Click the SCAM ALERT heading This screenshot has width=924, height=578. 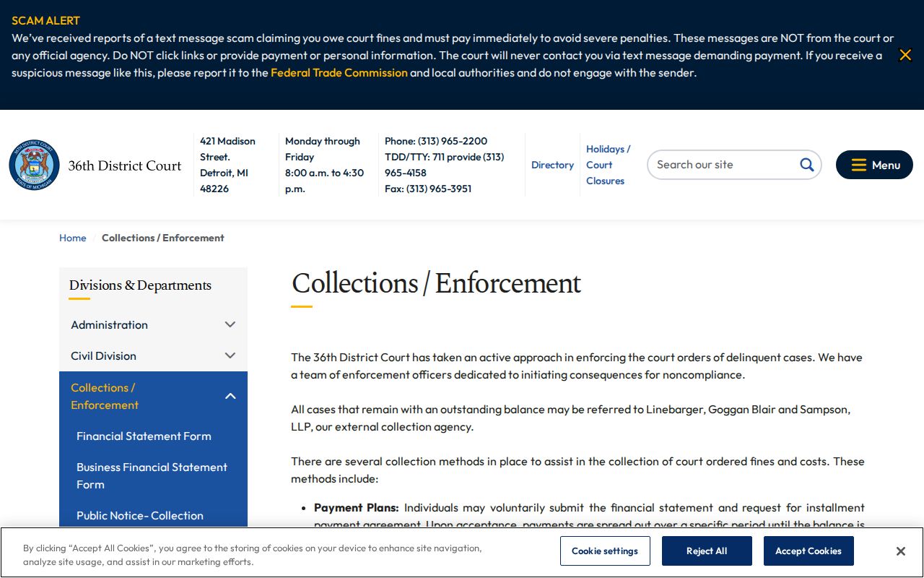45,20
